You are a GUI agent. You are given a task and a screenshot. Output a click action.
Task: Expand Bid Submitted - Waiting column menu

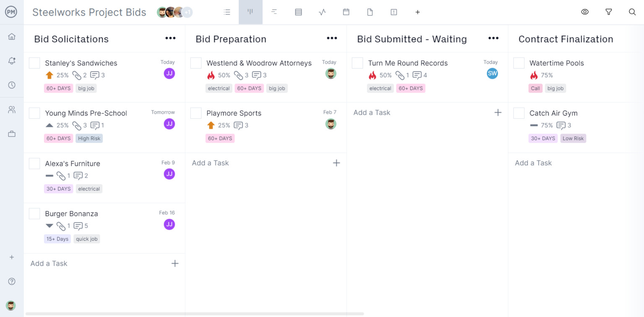(x=493, y=39)
